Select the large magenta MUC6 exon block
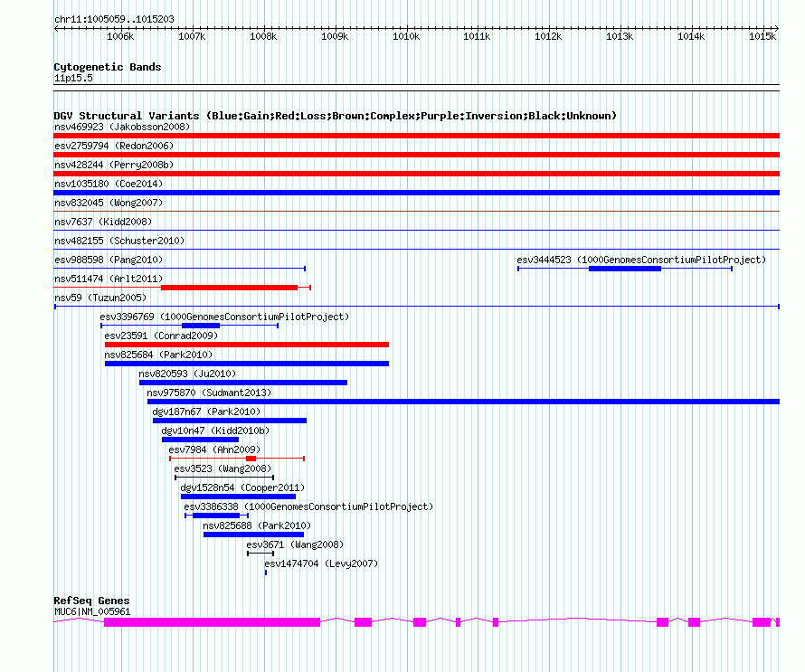This screenshot has width=805, height=672. (x=212, y=622)
